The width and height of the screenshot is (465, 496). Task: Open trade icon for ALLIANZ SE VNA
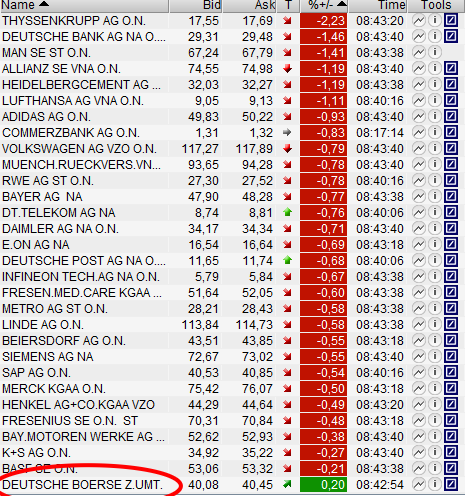pyautogui.click(x=451, y=69)
